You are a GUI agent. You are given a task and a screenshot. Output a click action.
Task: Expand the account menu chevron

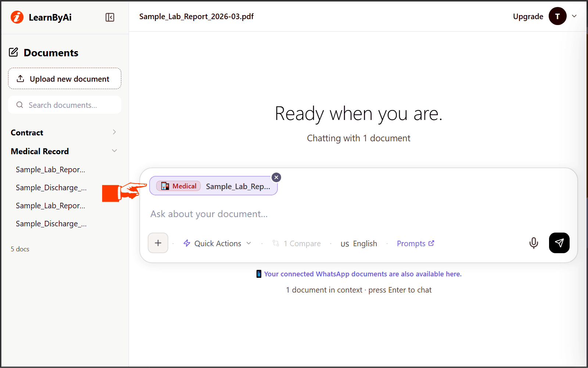(x=574, y=16)
